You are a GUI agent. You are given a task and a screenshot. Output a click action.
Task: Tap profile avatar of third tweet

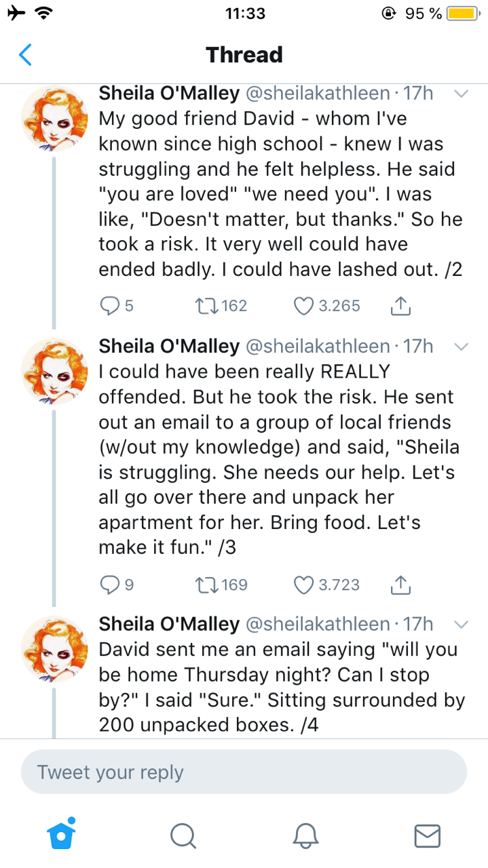tap(54, 648)
